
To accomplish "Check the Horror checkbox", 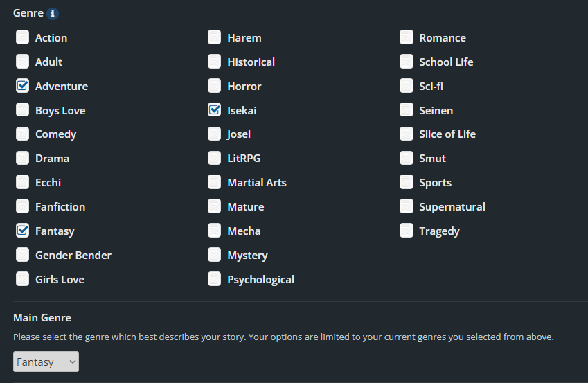I will (x=215, y=86).
